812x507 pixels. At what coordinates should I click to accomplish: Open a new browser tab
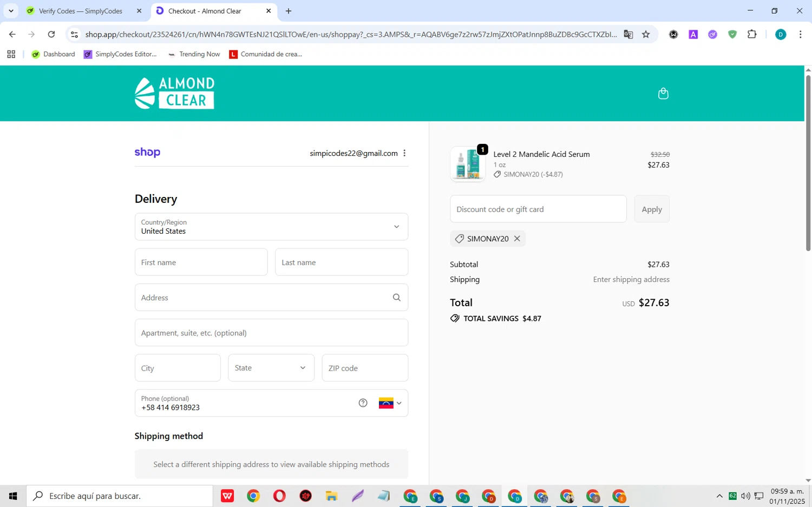(289, 11)
